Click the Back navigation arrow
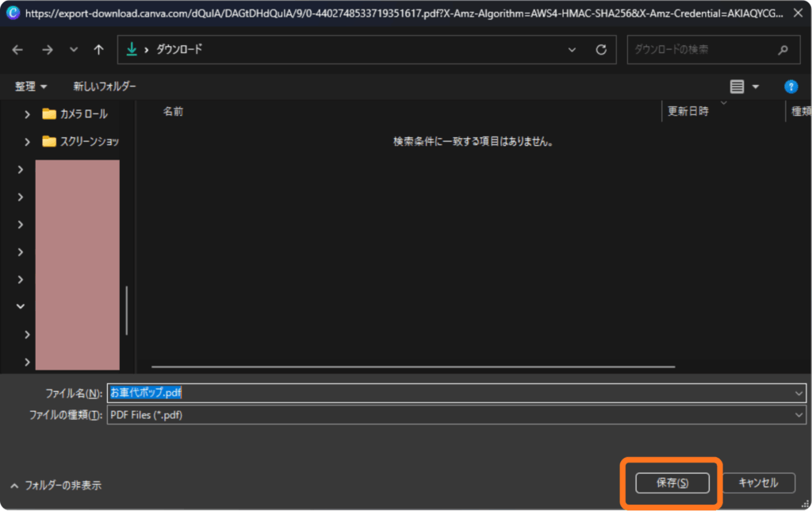The width and height of the screenshot is (812, 511). [17, 49]
